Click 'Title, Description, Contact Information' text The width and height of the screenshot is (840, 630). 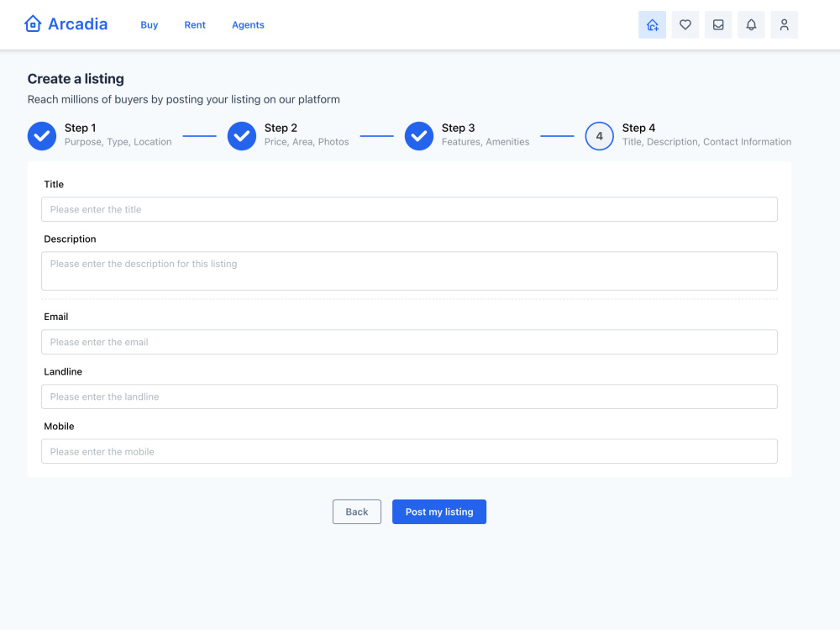(x=706, y=142)
